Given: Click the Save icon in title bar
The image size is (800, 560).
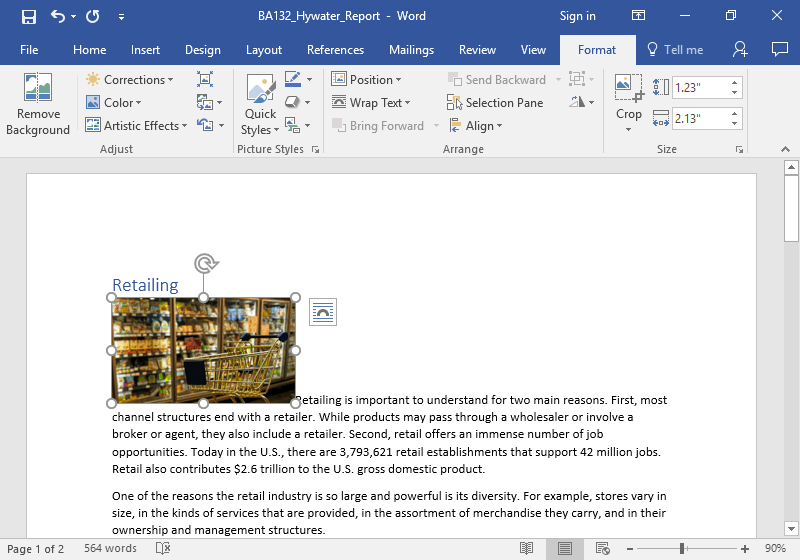Looking at the screenshot, I should coord(28,16).
